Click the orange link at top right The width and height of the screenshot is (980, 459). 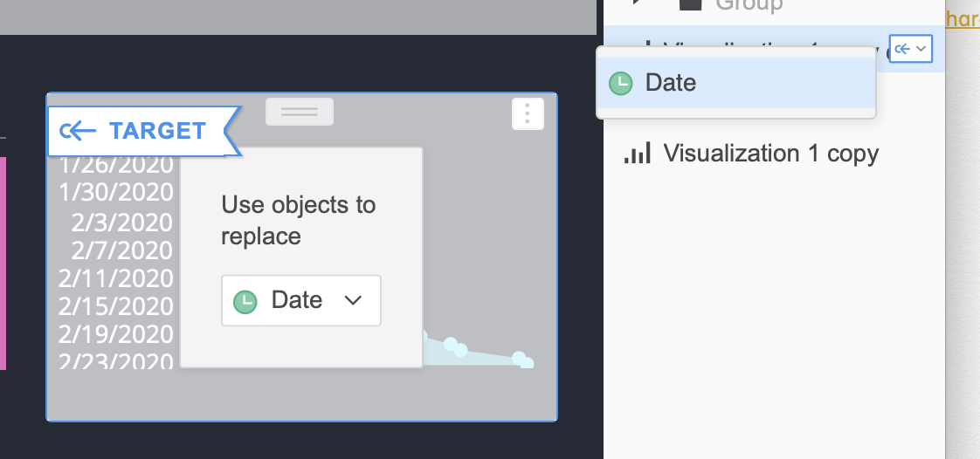(x=963, y=18)
